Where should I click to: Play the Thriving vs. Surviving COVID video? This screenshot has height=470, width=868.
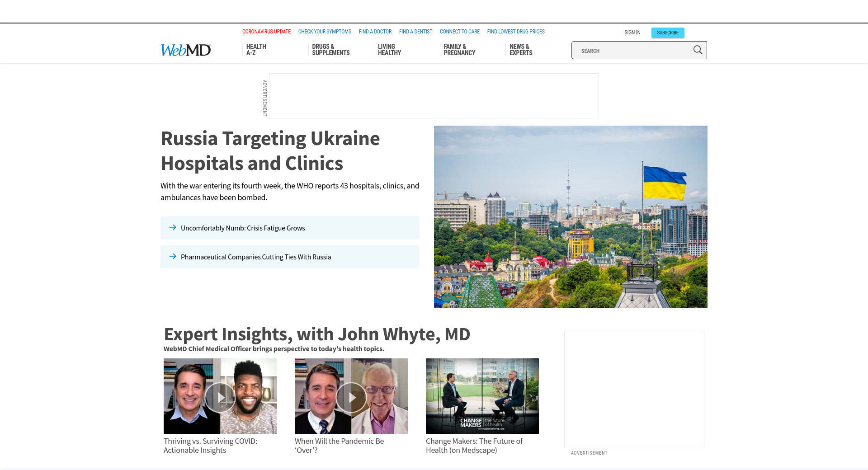point(220,397)
